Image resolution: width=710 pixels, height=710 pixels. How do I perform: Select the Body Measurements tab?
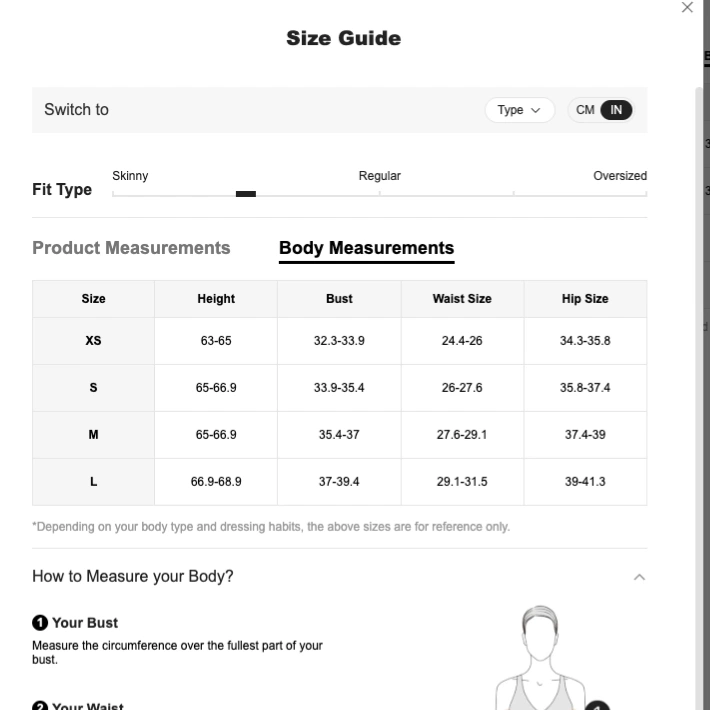[x=366, y=248]
